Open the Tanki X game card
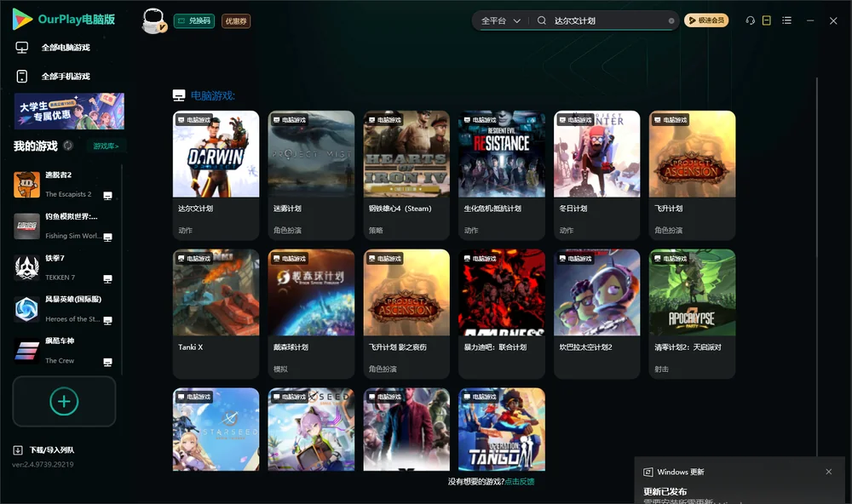 (x=216, y=313)
